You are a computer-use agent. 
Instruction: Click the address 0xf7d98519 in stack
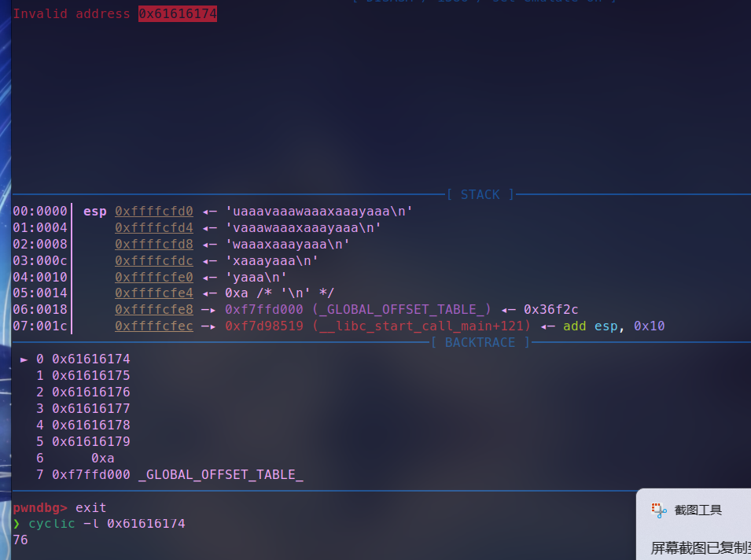264,326
